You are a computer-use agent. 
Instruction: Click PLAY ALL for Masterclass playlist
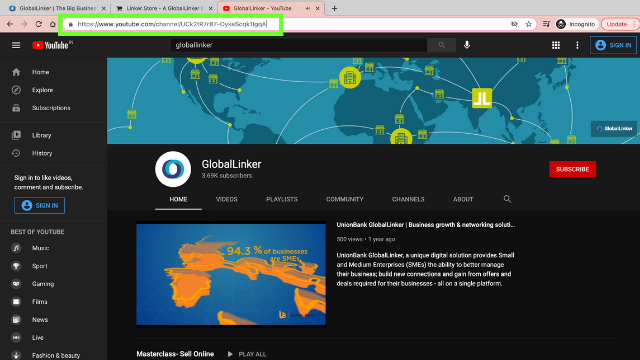pyautogui.click(x=247, y=354)
